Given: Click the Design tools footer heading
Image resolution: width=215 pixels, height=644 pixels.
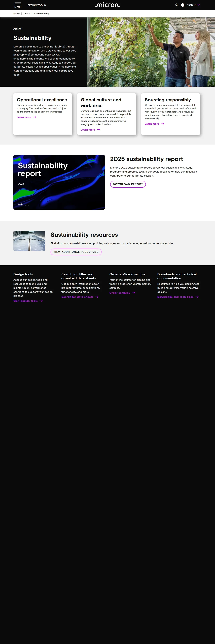Looking at the screenshot, I should (23, 274).
